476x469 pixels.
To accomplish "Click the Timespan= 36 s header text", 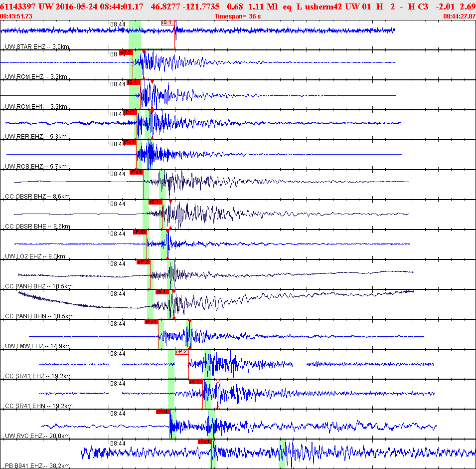I will (x=238, y=16).
